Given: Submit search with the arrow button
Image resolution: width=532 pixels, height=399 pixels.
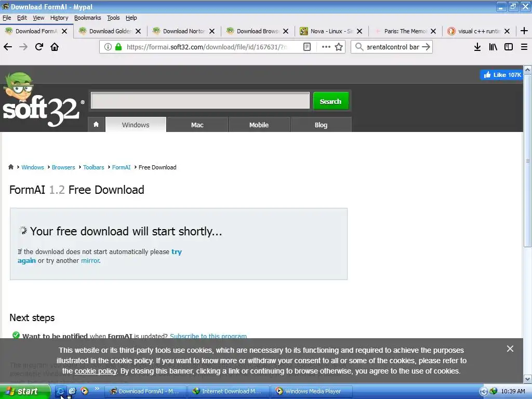Looking at the screenshot, I should point(426,47).
